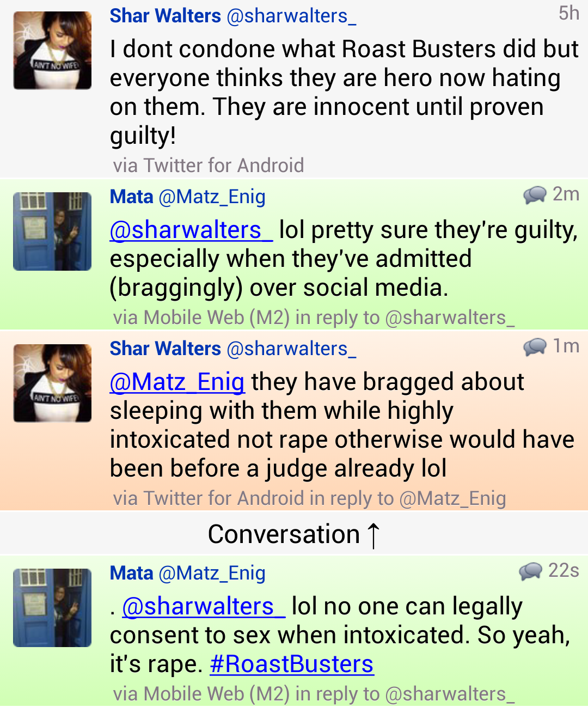Screen dimensions: 588x707
Task: Open Shar Walters' avatar in the top tweet
Action: (x=52, y=50)
